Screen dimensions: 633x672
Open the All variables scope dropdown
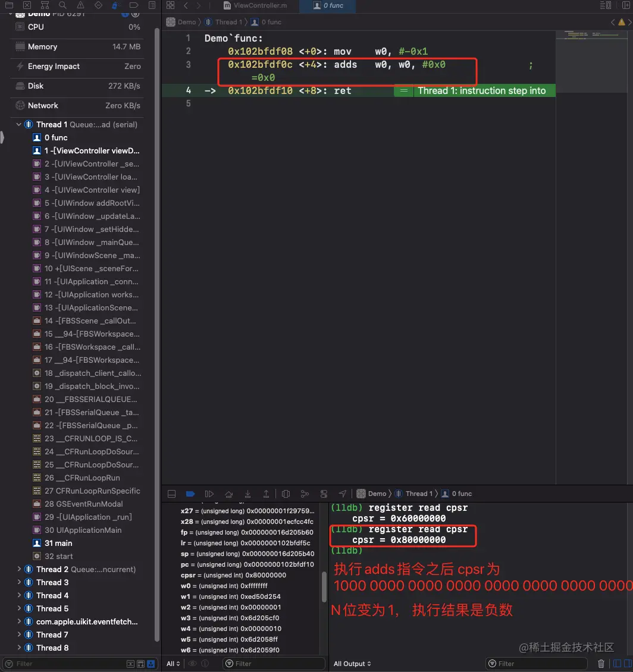[173, 664]
